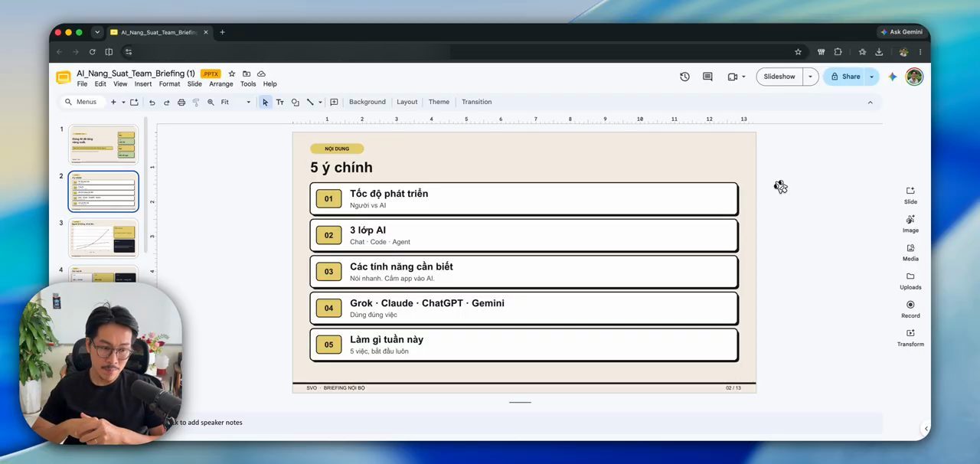
Task: Choose the Select cursor tool
Action: coord(265,102)
